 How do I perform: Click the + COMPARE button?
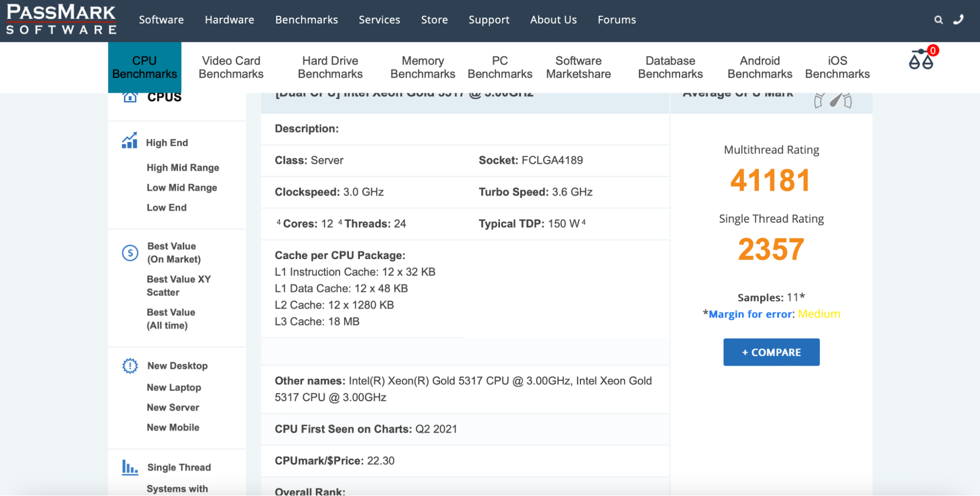click(x=771, y=352)
